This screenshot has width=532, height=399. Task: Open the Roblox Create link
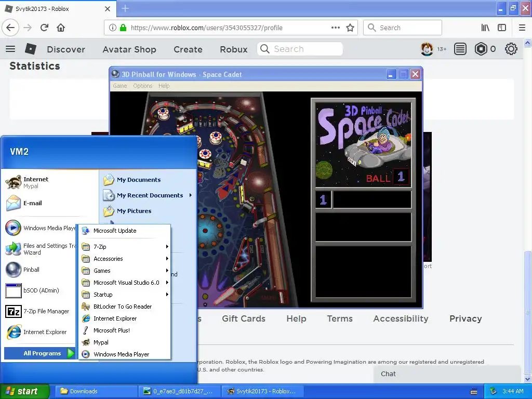click(x=188, y=49)
